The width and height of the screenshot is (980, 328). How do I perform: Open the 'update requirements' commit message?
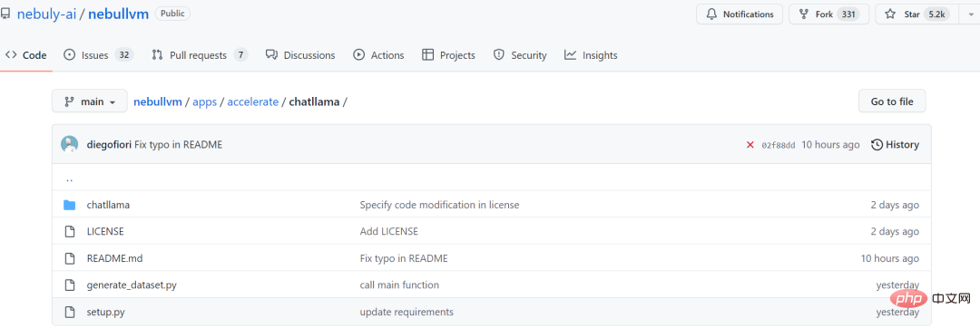pos(407,312)
